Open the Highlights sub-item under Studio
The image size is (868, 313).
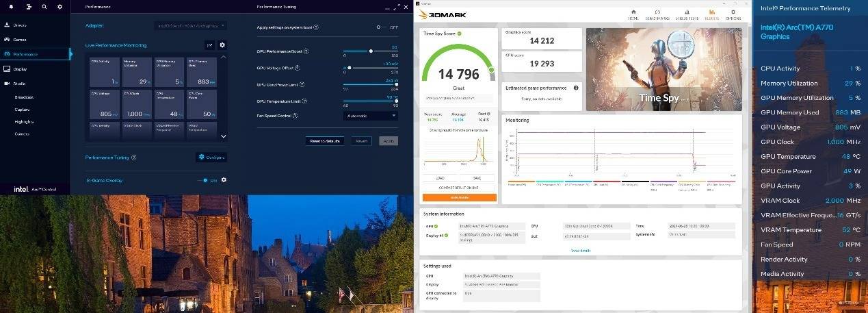click(x=24, y=121)
